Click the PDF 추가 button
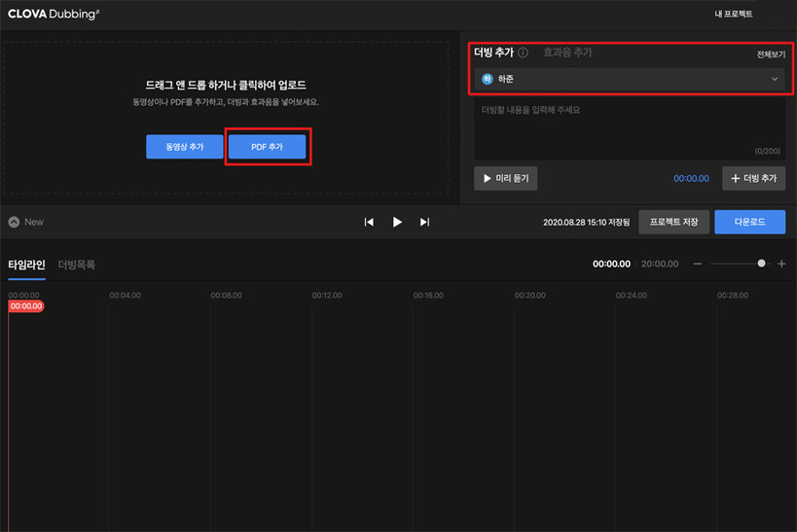The width and height of the screenshot is (797, 532). click(267, 146)
